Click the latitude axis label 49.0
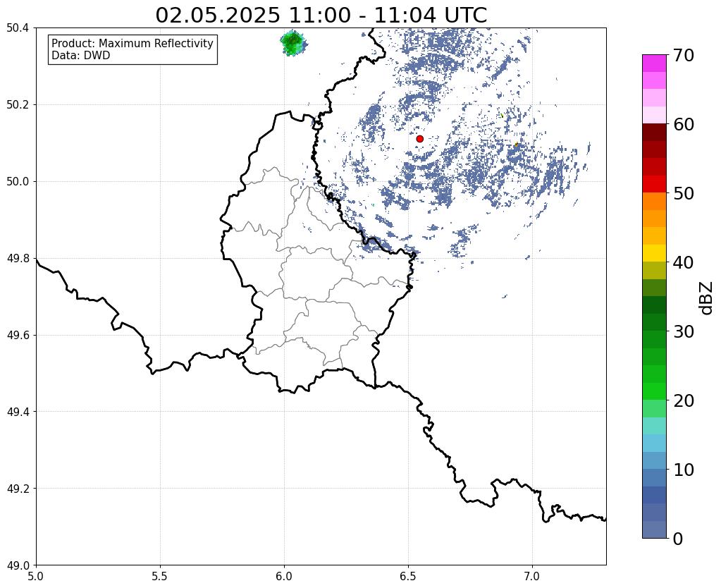 click(18, 565)
